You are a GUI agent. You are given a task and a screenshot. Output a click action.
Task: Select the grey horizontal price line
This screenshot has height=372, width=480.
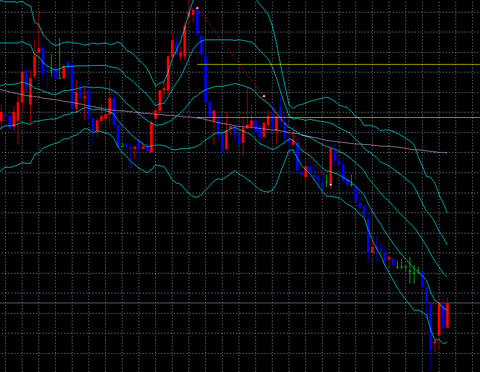pyautogui.click(x=240, y=303)
